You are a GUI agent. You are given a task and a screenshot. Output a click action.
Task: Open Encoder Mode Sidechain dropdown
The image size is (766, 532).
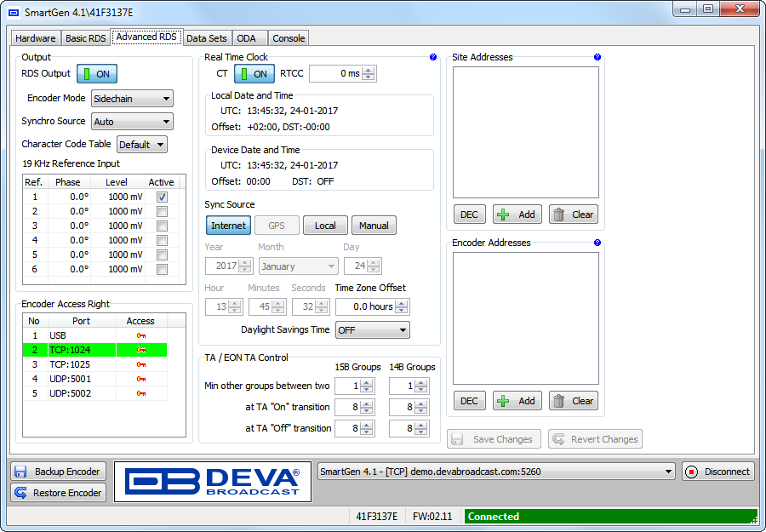[132, 99]
